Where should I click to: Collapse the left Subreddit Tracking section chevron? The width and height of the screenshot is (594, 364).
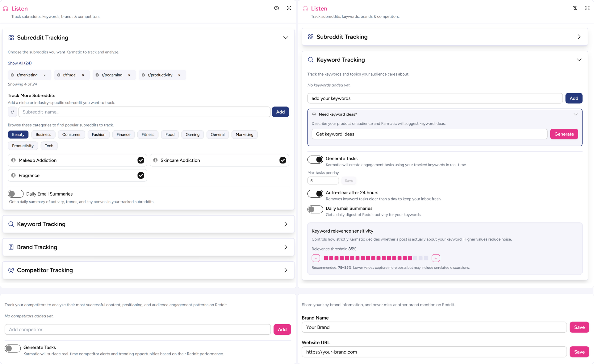[x=286, y=38]
